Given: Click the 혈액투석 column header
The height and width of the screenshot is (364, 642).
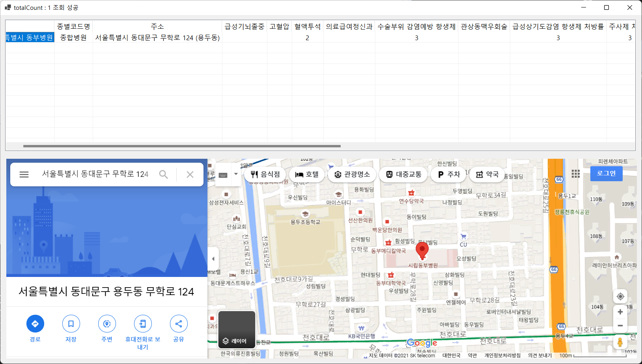Looking at the screenshot, I should (x=308, y=26).
